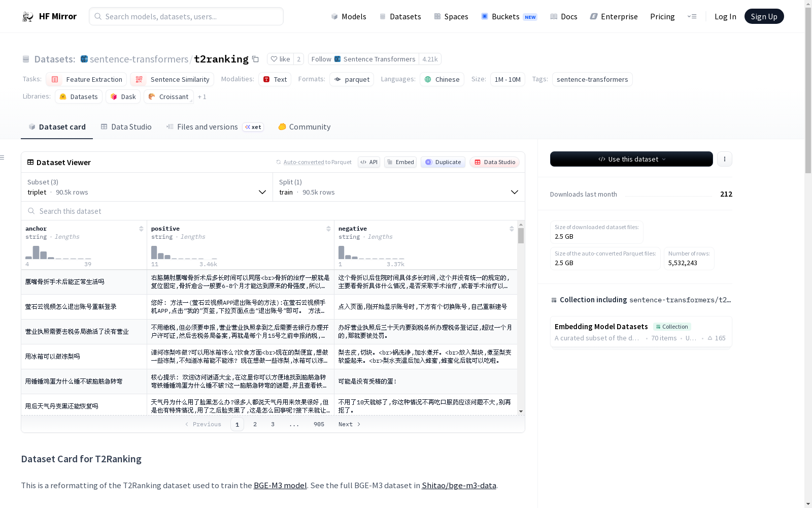Image resolution: width=812 pixels, height=508 pixels.
Task: Open the Shitao/bge-m3-data link
Action: (x=459, y=485)
